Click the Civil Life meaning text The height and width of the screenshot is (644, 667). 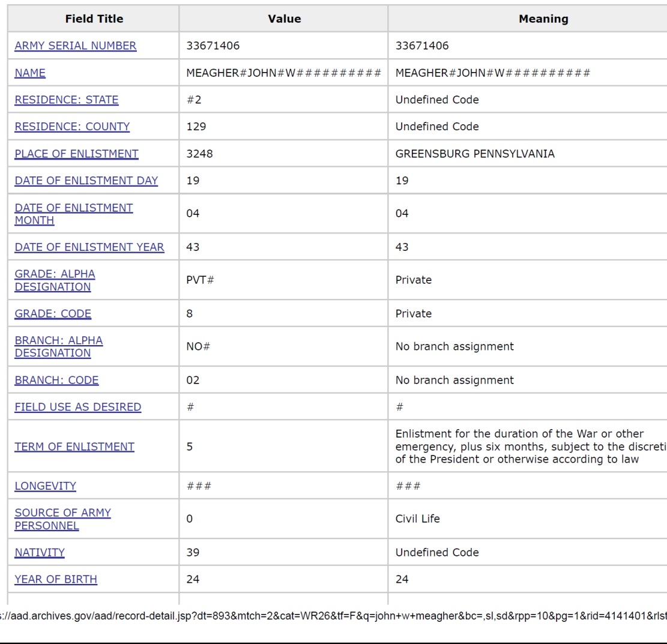click(418, 519)
